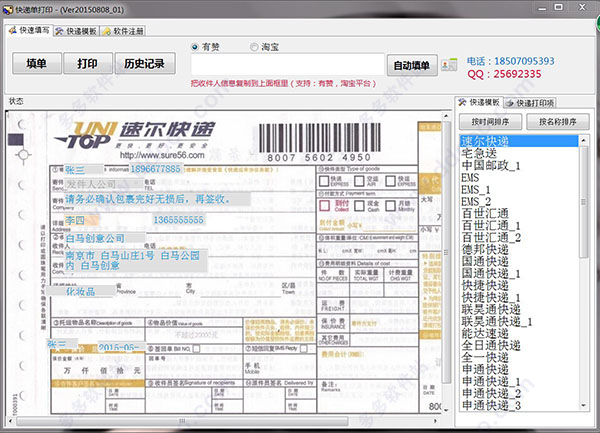This screenshot has height=433, width=600.
Task: Select 申通快递_3 in the template list
Action: 519,405
